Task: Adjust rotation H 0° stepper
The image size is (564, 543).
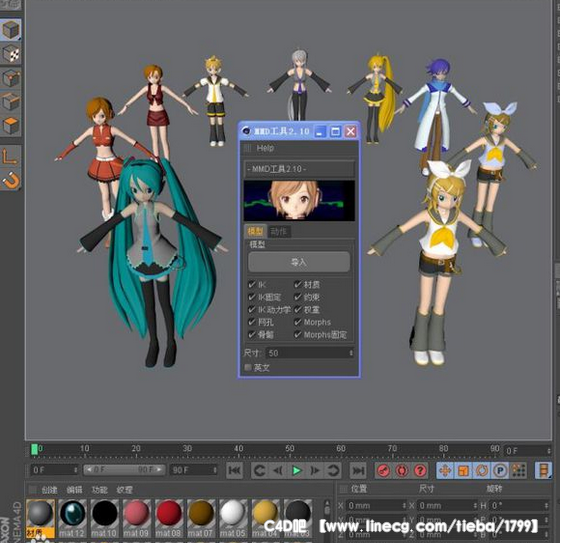Action: coord(546,506)
